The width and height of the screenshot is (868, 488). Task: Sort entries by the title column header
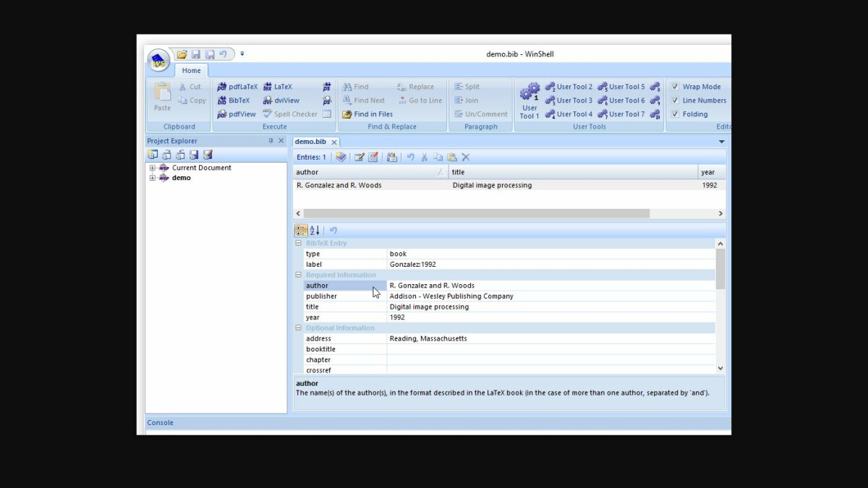tap(574, 172)
